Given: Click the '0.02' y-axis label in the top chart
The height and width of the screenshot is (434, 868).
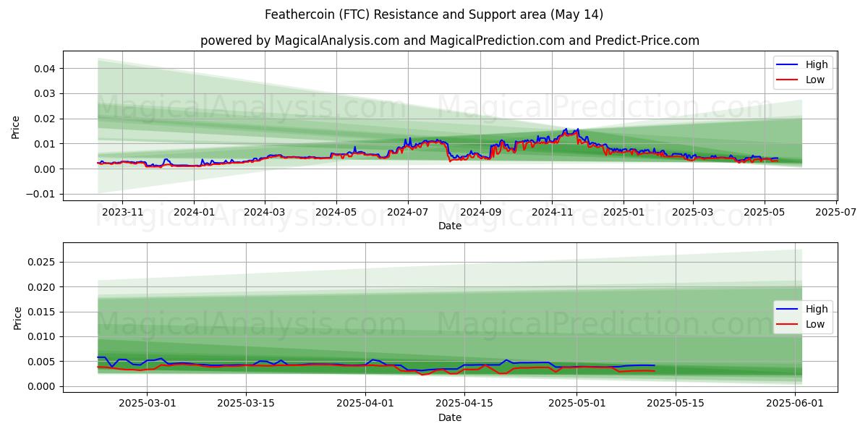Looking at the screenshot, I should coord(46,119).
